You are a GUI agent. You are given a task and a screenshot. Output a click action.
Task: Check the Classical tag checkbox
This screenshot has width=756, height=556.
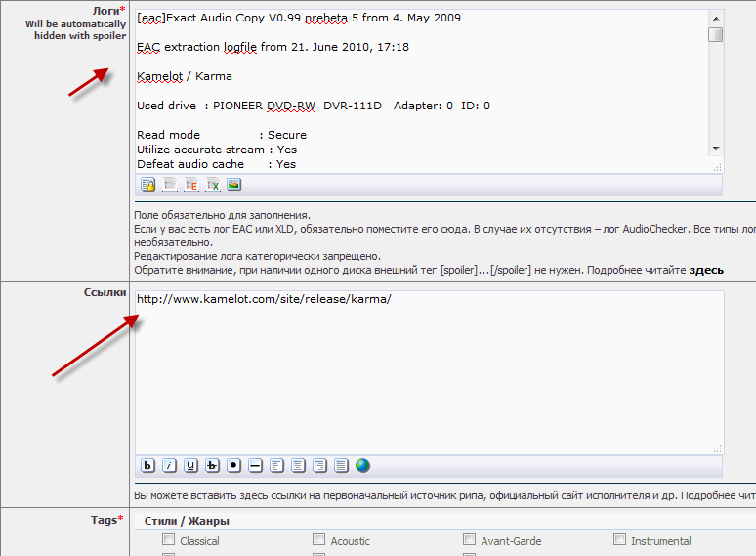(168, 538)
